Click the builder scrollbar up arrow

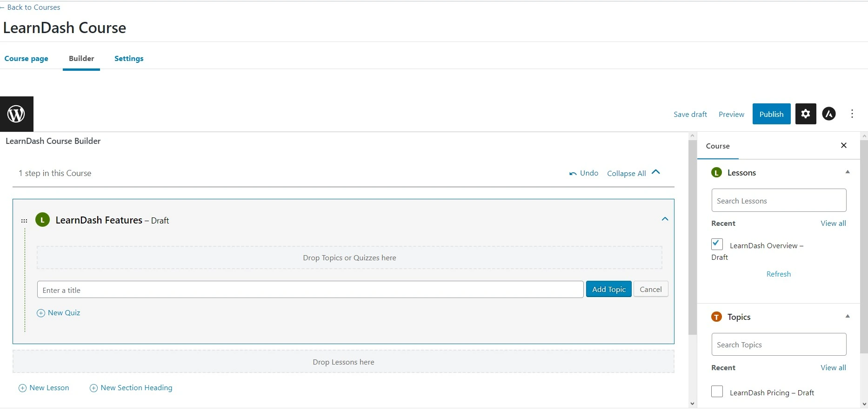pyautogui.click(x=693, y=136)
